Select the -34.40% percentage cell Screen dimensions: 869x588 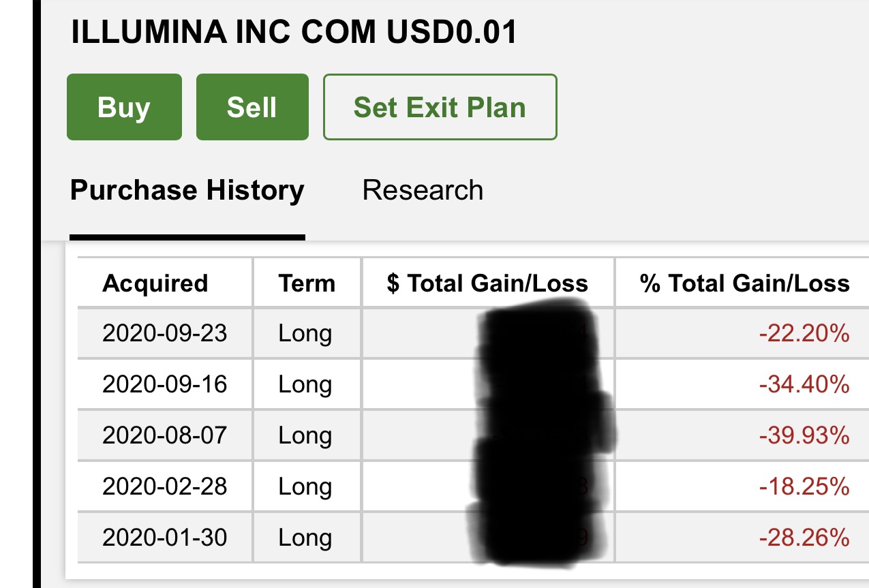coord(804,385)
